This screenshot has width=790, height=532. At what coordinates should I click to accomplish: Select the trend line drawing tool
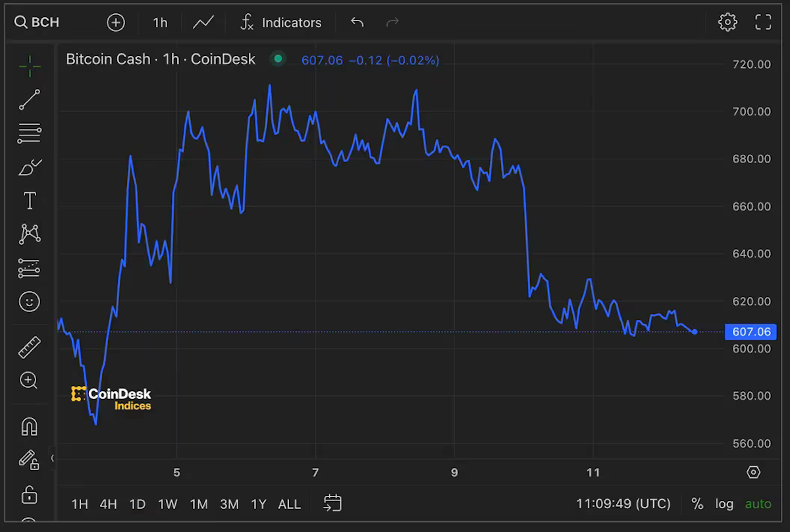pyautogui.click(x=30, y=100)
